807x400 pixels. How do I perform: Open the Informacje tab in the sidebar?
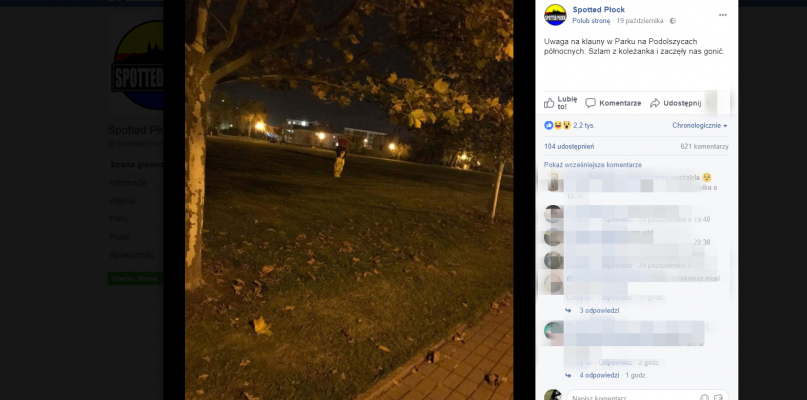coord(128,183)
